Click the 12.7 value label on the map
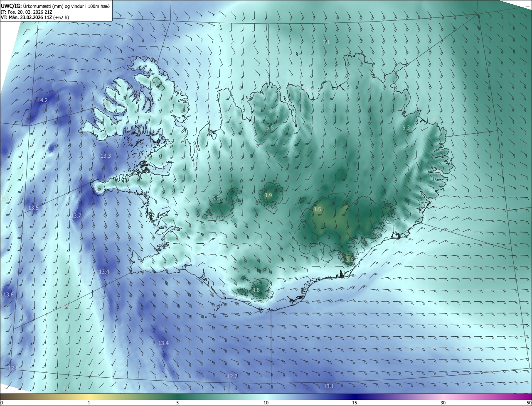This screenshot has height=406, width=532. 232,376
